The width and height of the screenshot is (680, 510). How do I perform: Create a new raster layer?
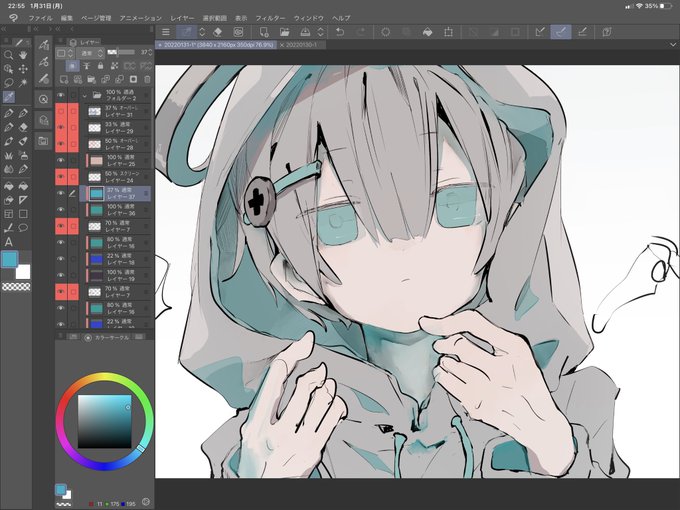(64, 79)
